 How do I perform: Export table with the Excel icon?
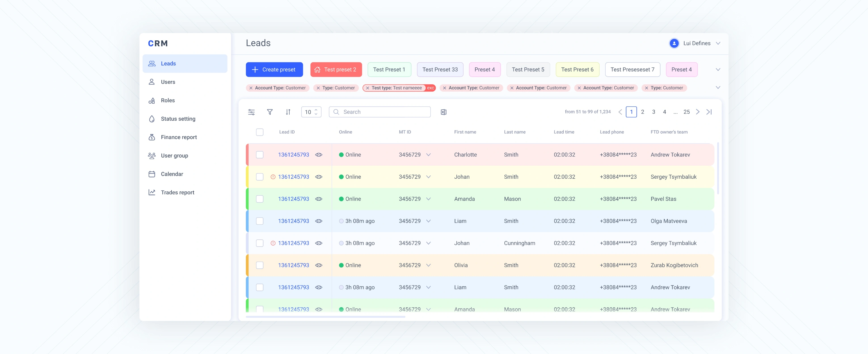pos(443,112)
